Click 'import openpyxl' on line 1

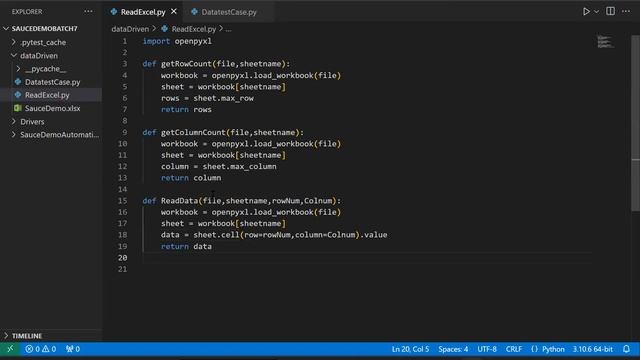coord(177,41)
